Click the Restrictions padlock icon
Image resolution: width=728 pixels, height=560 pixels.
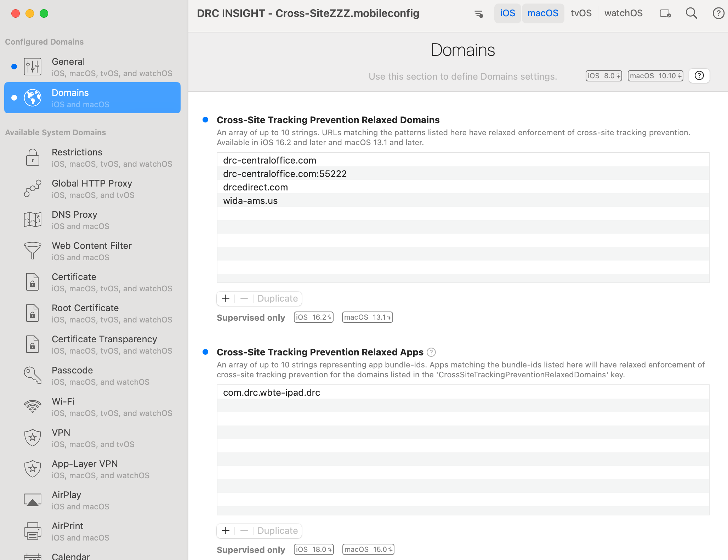point(33,157)
